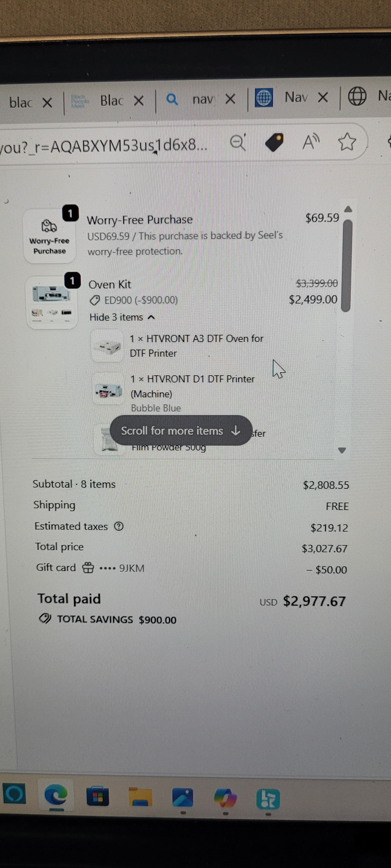The image size is (391, 868).
Task: Click the item list scrollbar thumb
Action: click(347, 266)
